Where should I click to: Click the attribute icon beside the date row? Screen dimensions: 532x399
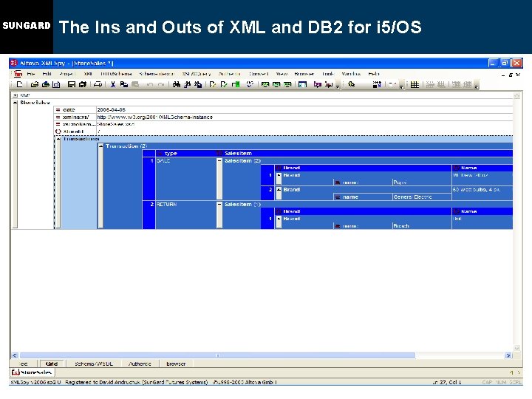pyautogui.click(x=58, y=110)
